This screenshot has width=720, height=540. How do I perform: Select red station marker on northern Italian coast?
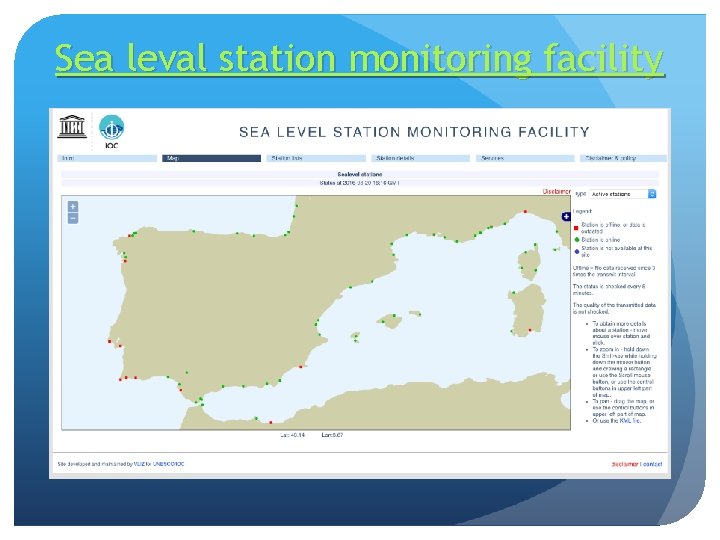coord(525,212)
